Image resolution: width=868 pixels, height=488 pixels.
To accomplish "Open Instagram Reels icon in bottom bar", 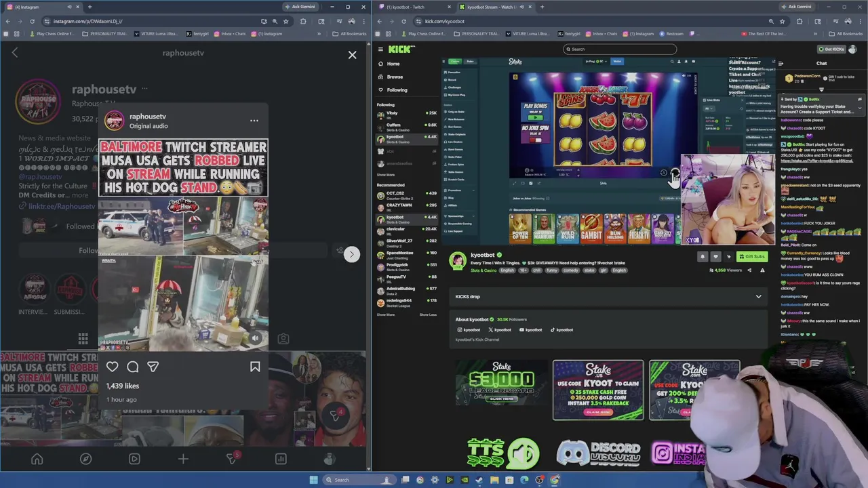I will 134,459.
